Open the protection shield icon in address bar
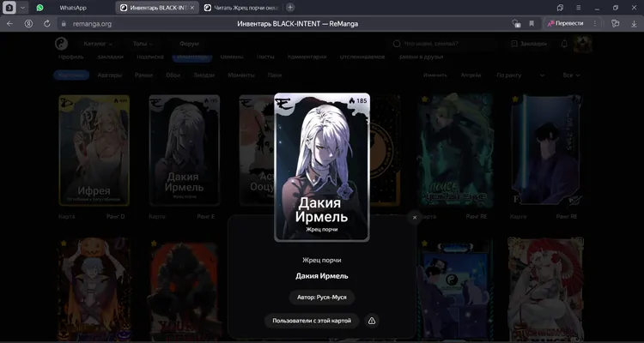Screen dimensions: 644x343 coord(517,24)
